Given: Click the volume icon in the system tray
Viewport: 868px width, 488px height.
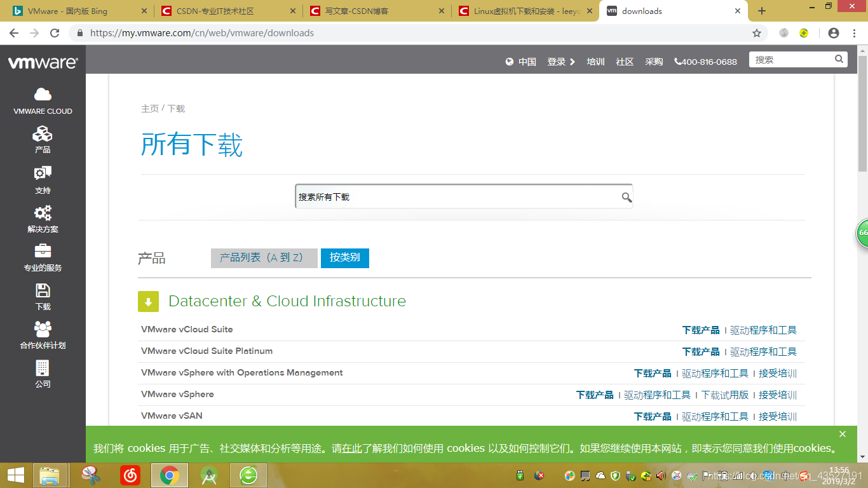Looking at the screenshot, I should pyautogui.click(x=661, y=475).
